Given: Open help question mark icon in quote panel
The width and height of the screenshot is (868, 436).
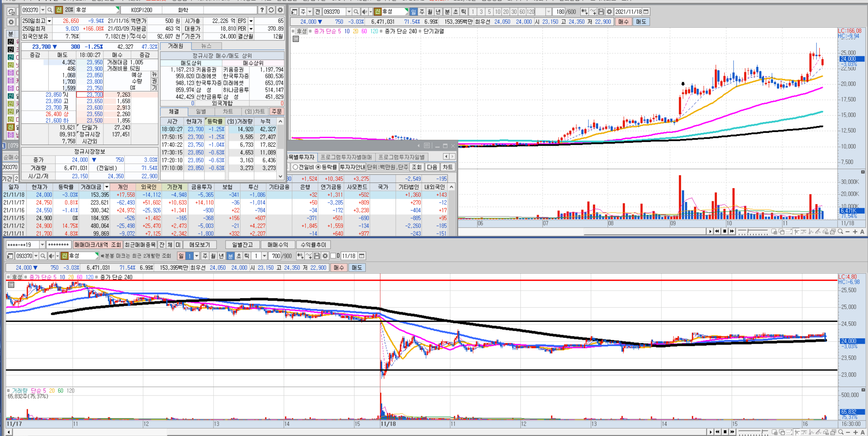Looking at the screenshot, I should point(262,10).
